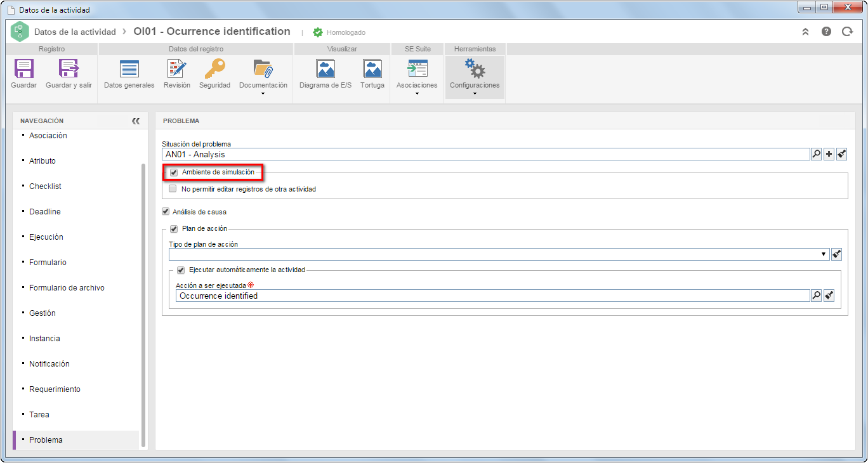The image size is (868, 463).
Task: Clear Acción a ser ejecutada field
Action: click(x=829, y=296)
